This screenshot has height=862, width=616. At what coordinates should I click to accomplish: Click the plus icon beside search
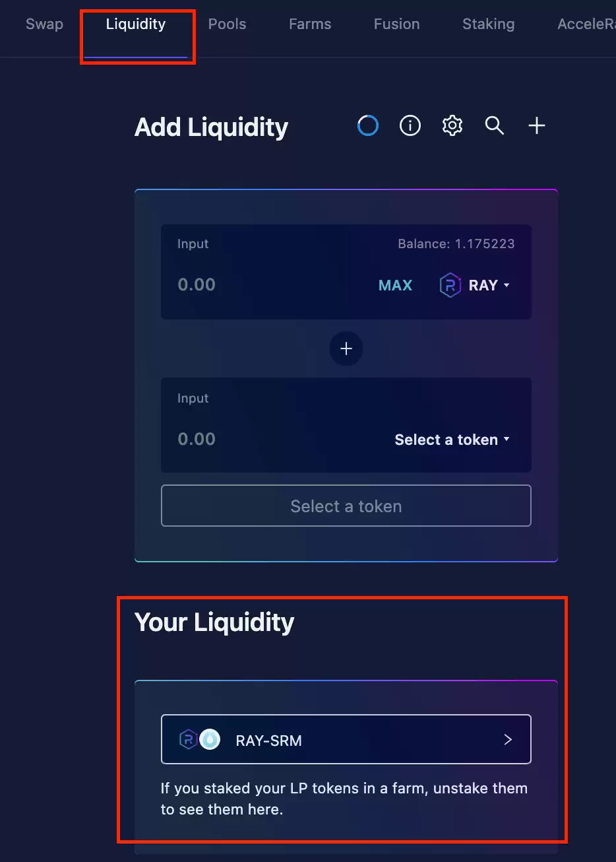537,125
